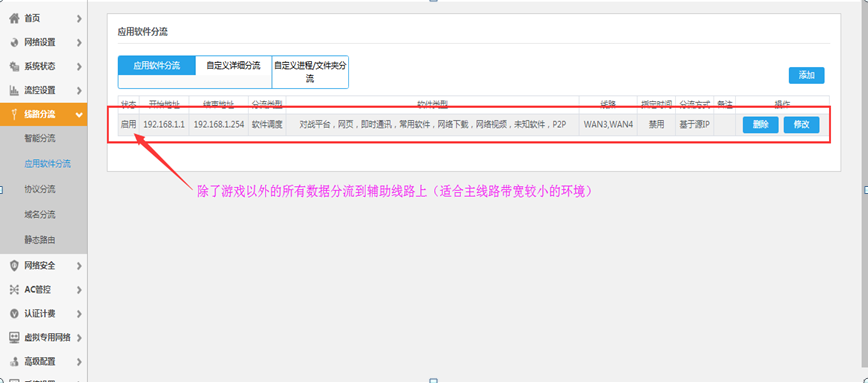Expand the 高级配置 chevron arrow
This screenshot has height=383, width=868.
point(79,361)
